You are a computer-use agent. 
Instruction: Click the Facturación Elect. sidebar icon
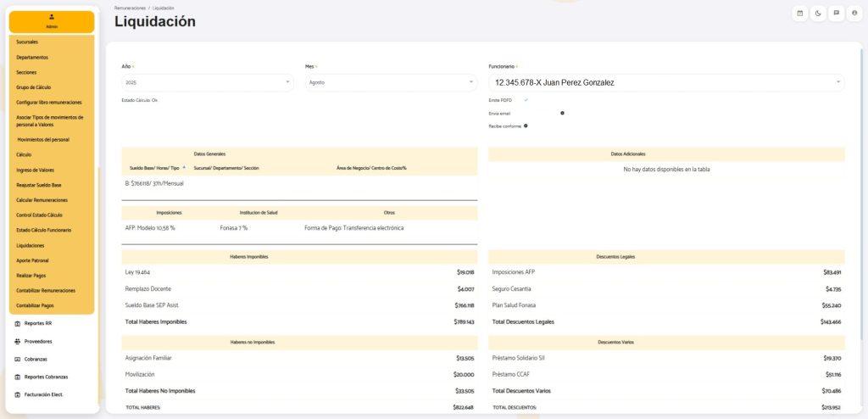coord(17,394)
